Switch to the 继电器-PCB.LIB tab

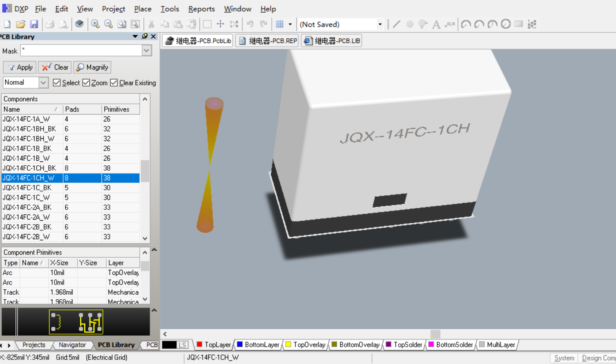(332, 41)
